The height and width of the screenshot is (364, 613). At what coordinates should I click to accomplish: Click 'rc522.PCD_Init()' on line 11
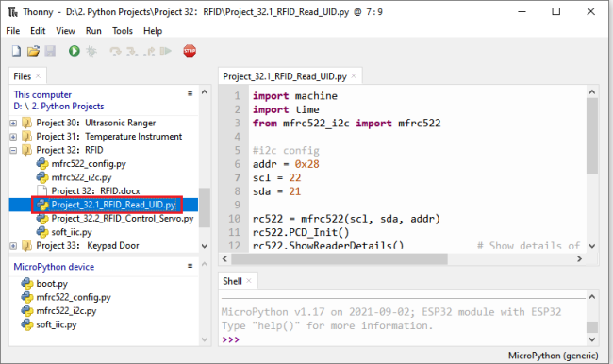[x=301, y=232]
